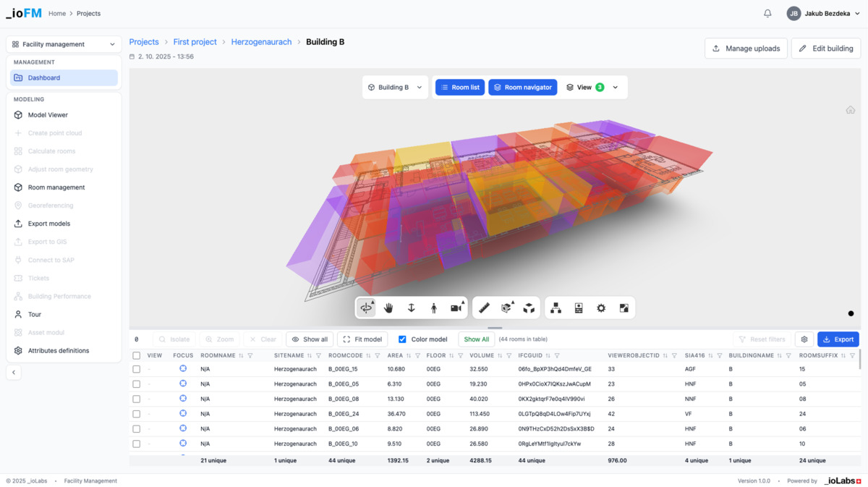The image size is (868, 487).
Task: Open the Building B selector dropdown
Action: tap(395, 88)
